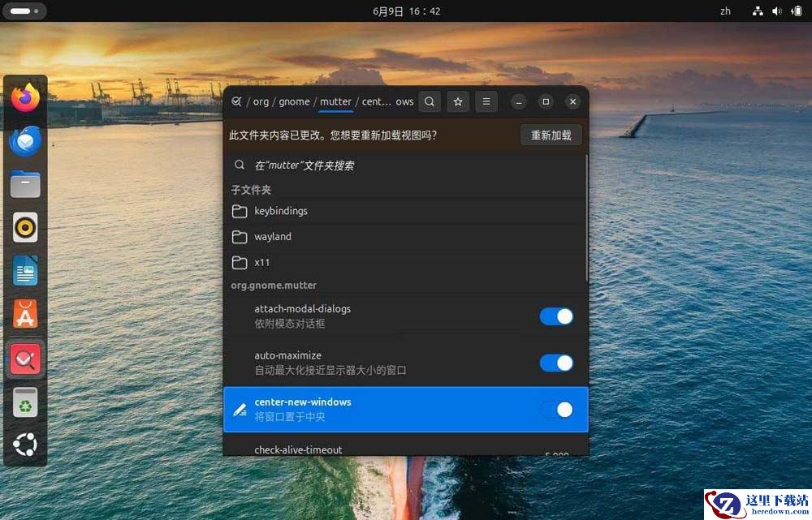This screenshot has width=812, height=520.
Task: Click the 子文件夹 section heading
Action: coord(251,190)
